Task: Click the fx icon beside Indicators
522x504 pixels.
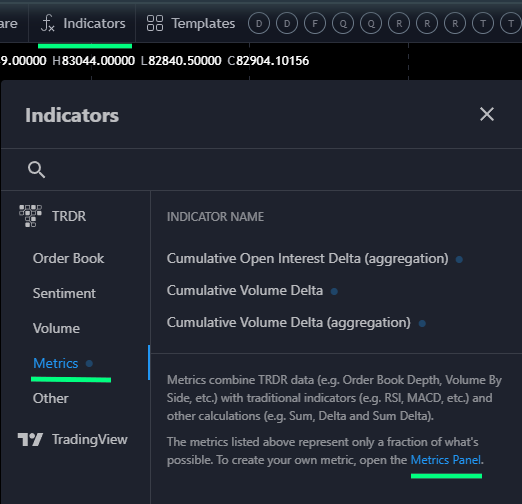Action: (x=47, y=23)
